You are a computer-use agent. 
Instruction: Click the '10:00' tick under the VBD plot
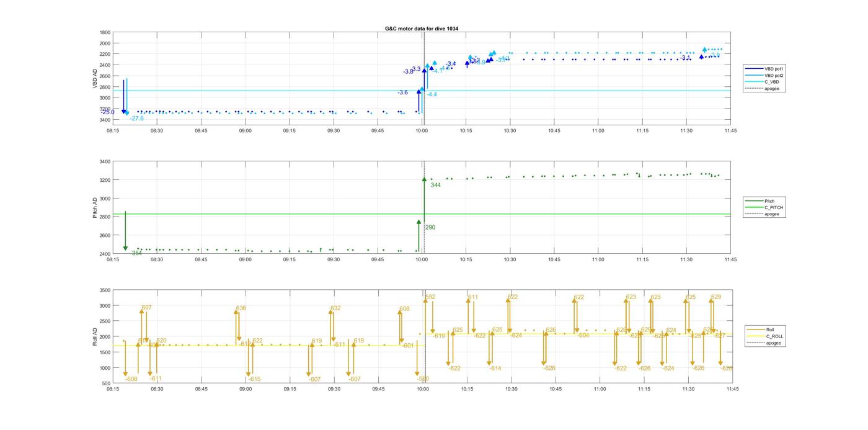[x=422, y=130]
